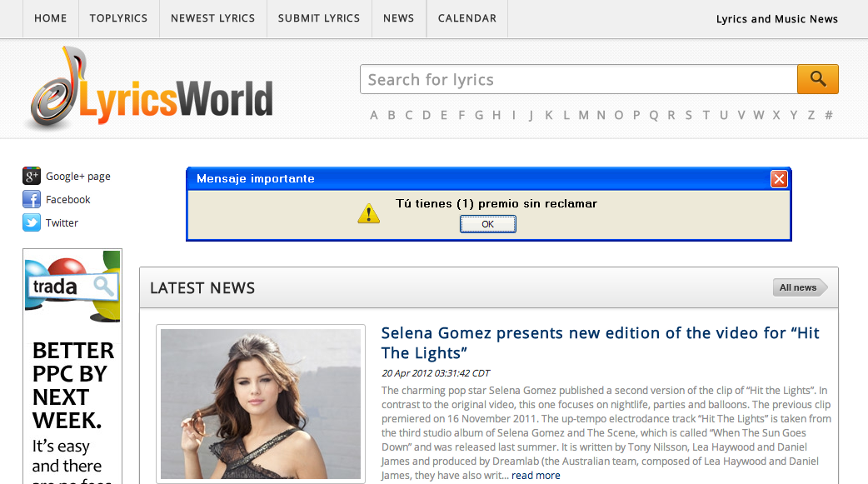This screenshot has height=484, width=868.
Task: Click the eLyricsWorld logo
Action: [x=151, y=88]
